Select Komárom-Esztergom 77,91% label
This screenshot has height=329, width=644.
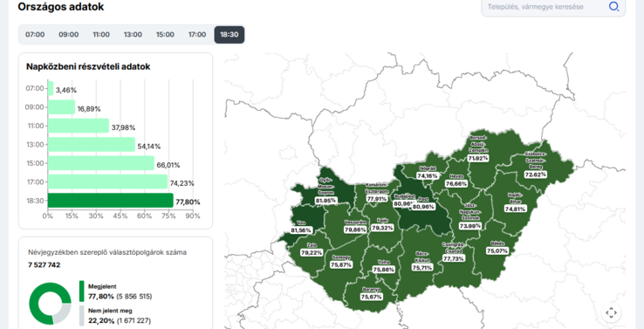pyautogui.click(x=377, y=199)
